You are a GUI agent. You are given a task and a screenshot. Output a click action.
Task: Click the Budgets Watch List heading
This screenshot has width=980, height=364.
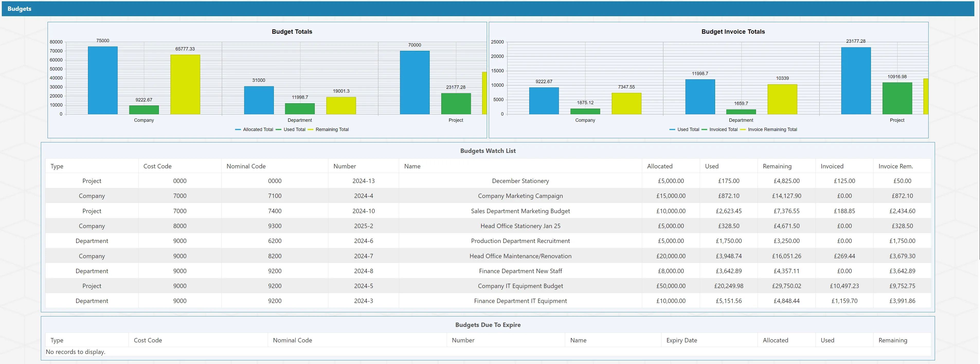coord(488,151)
